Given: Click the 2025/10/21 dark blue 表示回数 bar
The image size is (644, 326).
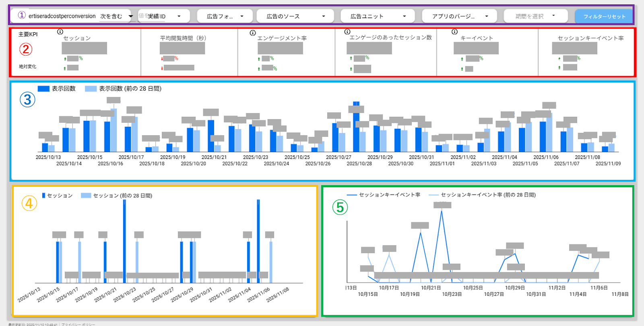Looking at the screenshot, I should point(211,136).
